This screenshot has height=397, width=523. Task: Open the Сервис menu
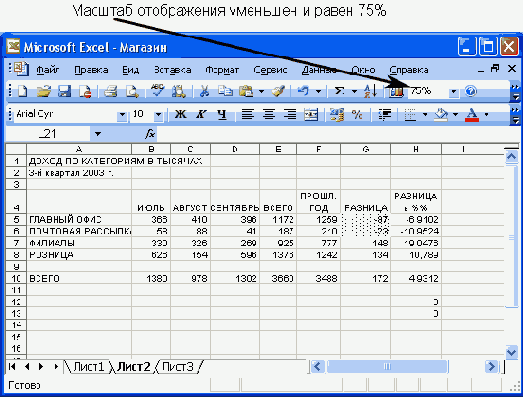pyautogui.click(x=270, y=70)
